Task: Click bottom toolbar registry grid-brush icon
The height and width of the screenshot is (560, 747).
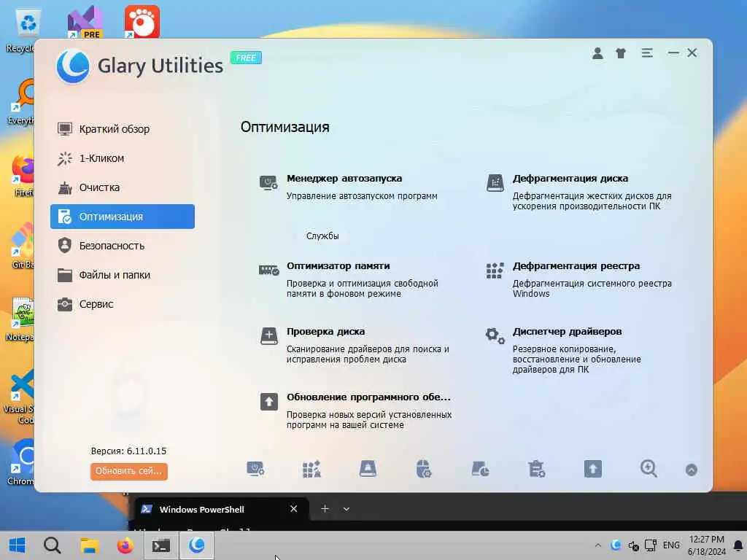Action: point(311,469)
